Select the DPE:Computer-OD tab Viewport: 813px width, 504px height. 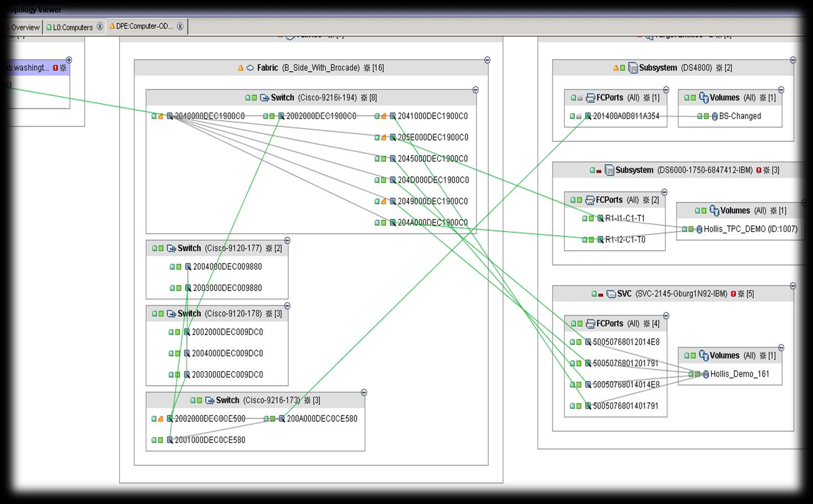141,27
